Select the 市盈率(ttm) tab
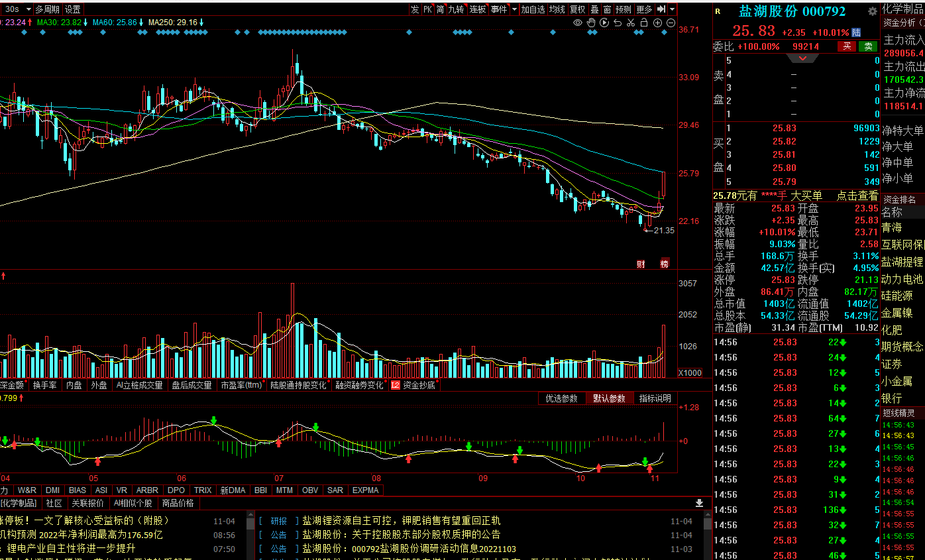This screenshot has width=925, height=560. (242, 385)
